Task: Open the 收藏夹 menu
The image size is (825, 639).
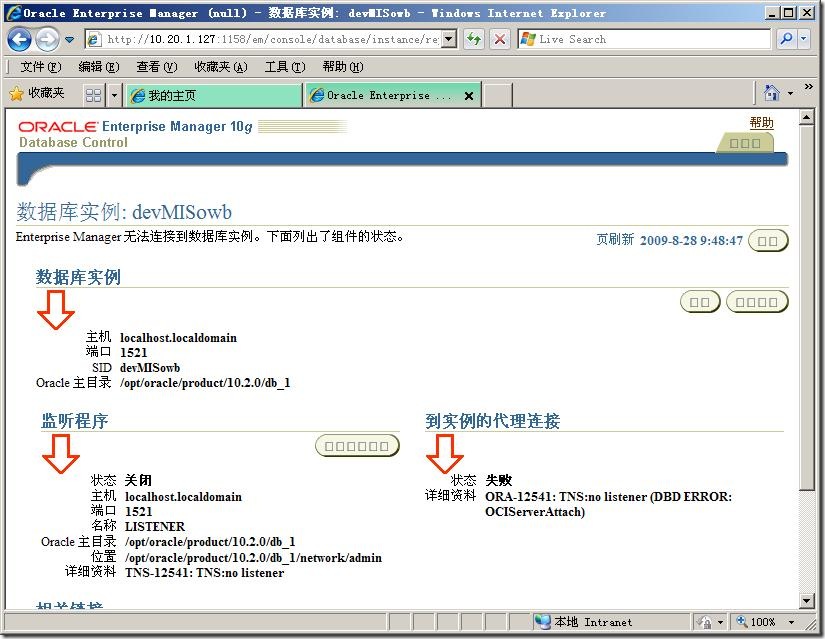Action: tap(220, 67)
